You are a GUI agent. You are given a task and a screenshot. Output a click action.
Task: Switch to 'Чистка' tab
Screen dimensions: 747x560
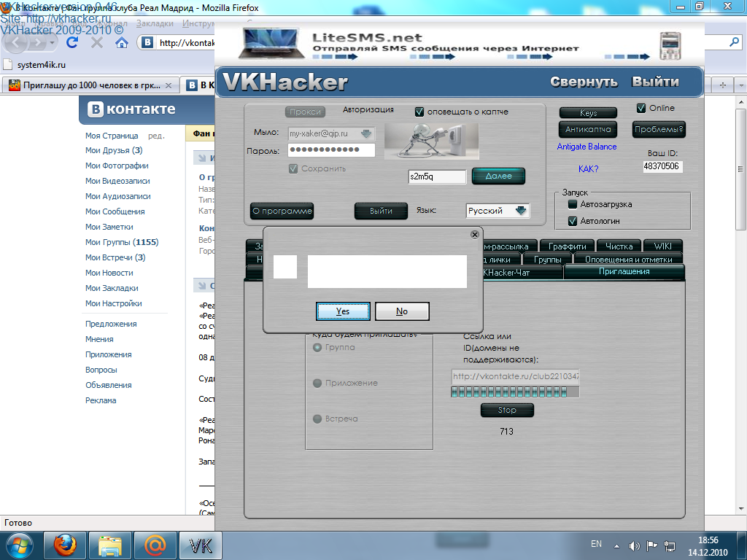pos(619,246)
